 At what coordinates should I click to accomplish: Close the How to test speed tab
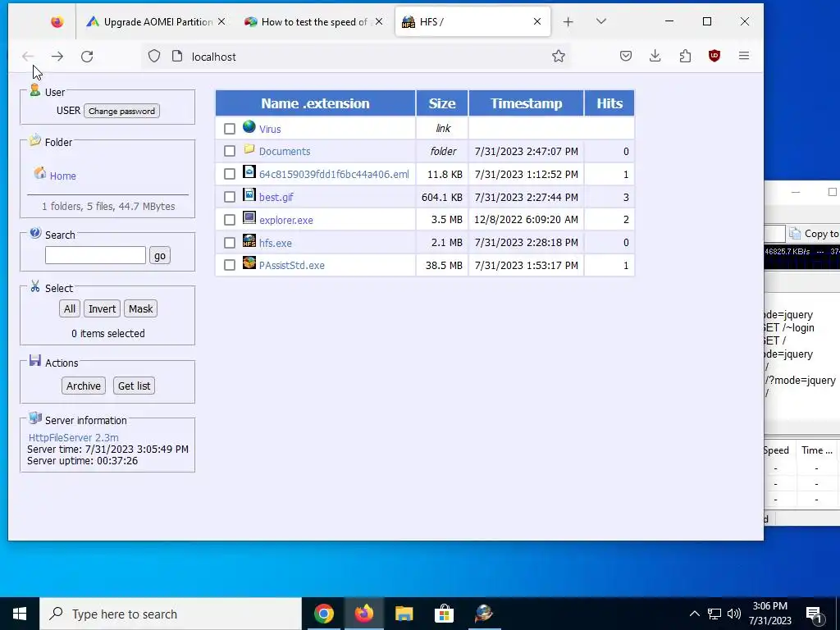coord(379,21)
